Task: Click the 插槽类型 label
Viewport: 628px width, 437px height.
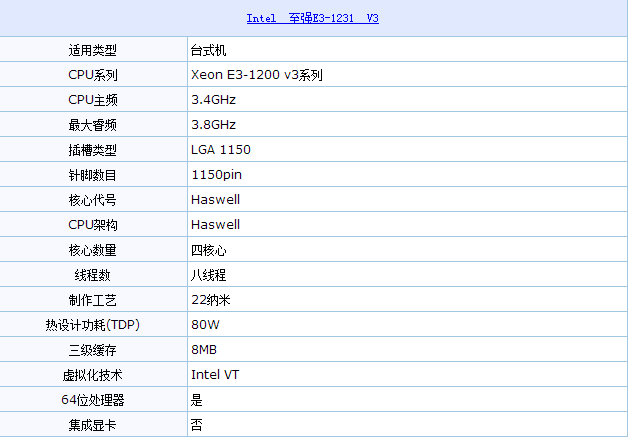Action: [x=93, y=150]
